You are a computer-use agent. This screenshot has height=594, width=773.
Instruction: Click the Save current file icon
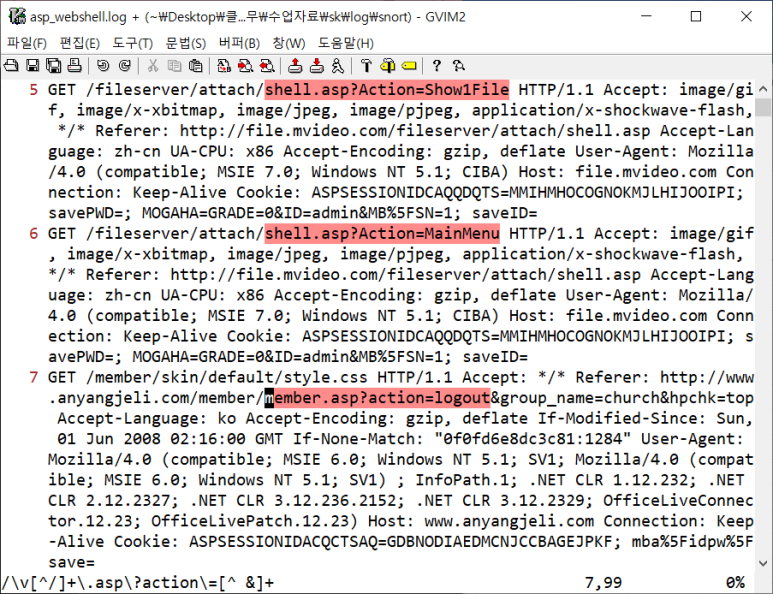[33, 66]
